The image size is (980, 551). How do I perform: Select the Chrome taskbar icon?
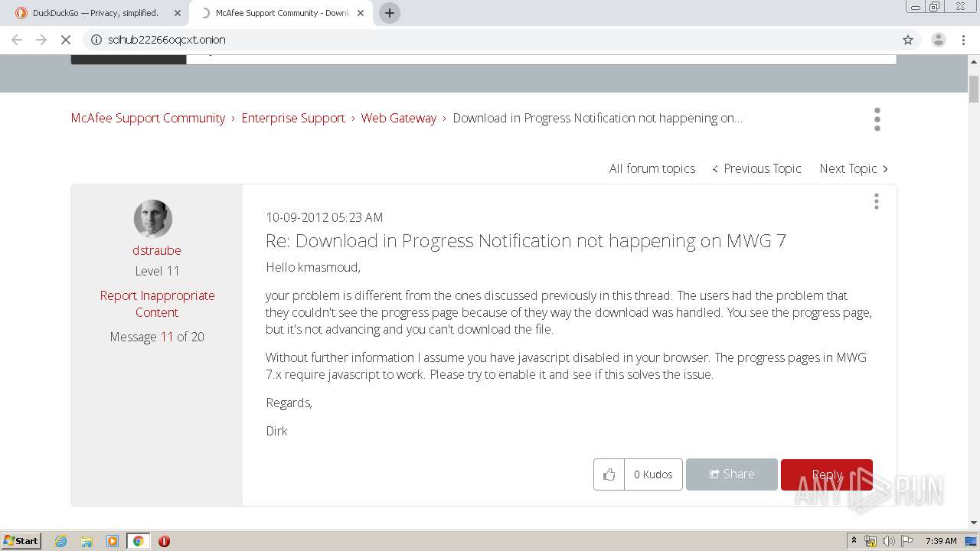pyautogui.click(x=139, y=541)
